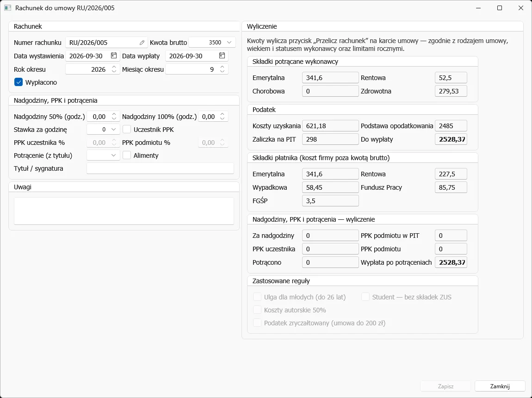Click the Miesiąc okresu spinner arrows
The width and height of the screenshot is (532, 398).
click(222, 69)
